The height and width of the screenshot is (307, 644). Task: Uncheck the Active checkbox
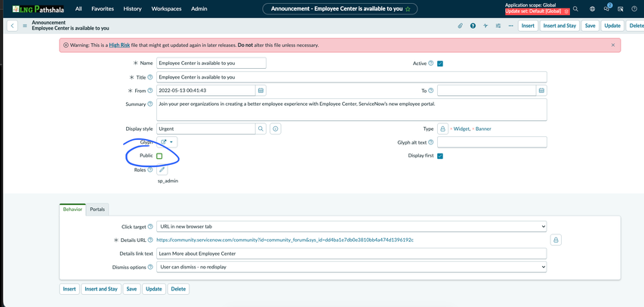pos(440,64)
